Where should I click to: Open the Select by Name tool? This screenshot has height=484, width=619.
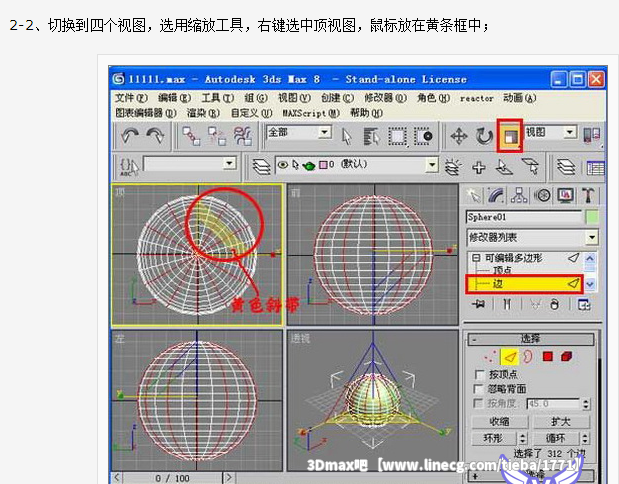coord(371,137)
